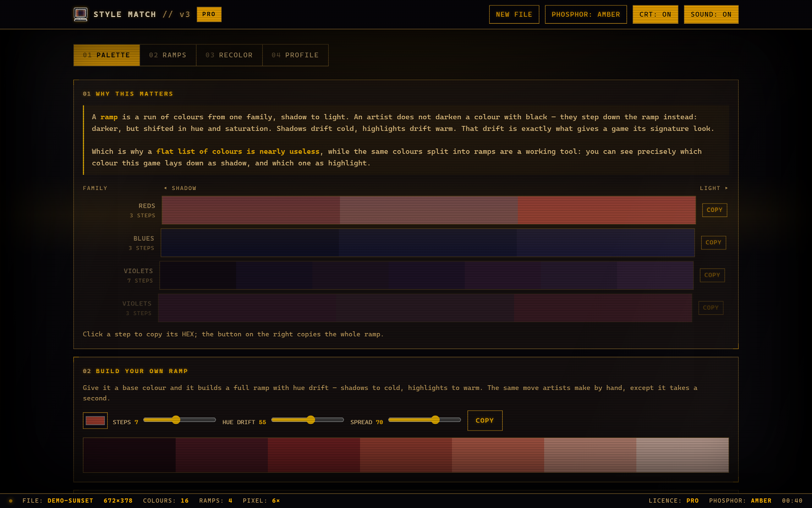This screenshot has height=508, width=812.
Task: Click the SHADOW column header
Action: pos(180,188)
